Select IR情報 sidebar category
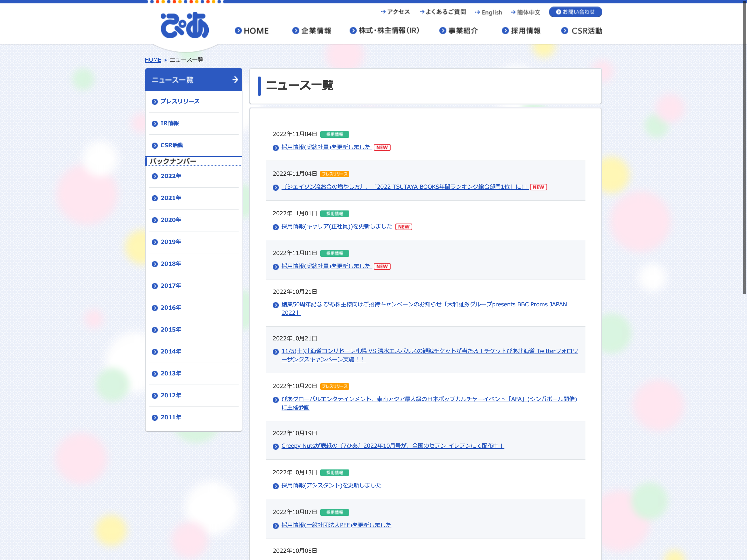Screen dimensions: 747x560 coord(169,123)
